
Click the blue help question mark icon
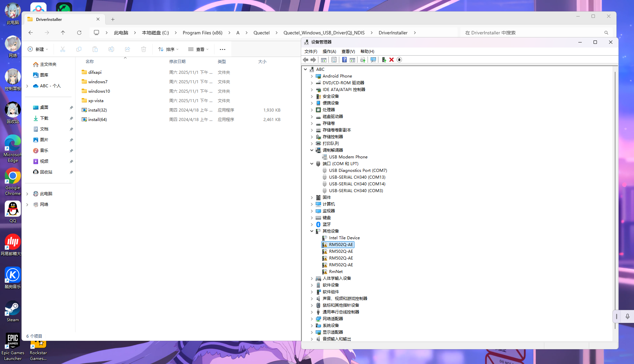coord(344,60)
